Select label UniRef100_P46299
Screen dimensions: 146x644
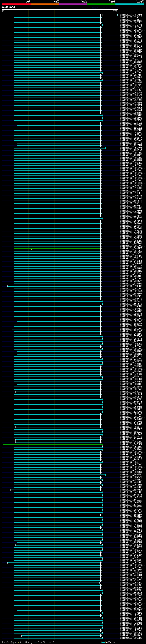[131, 70]
